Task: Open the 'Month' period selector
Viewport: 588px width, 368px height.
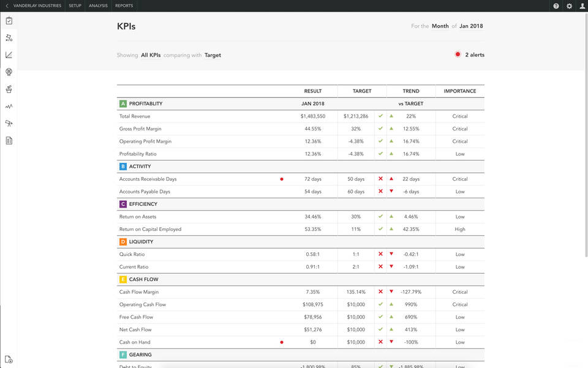Action: 440,26
